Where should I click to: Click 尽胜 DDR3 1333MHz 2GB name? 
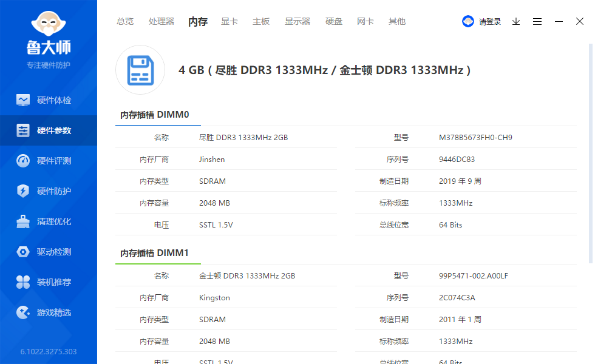243,138
